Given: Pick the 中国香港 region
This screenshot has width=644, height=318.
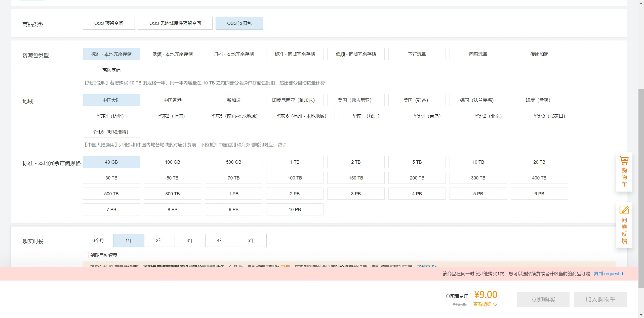Looking at the screenshot, I should pos(172,100).
